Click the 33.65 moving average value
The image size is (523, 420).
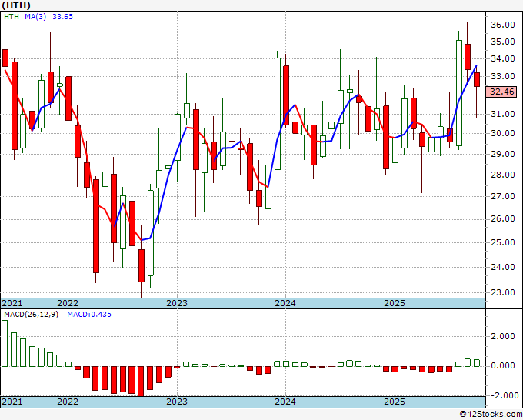coord(63,17)
